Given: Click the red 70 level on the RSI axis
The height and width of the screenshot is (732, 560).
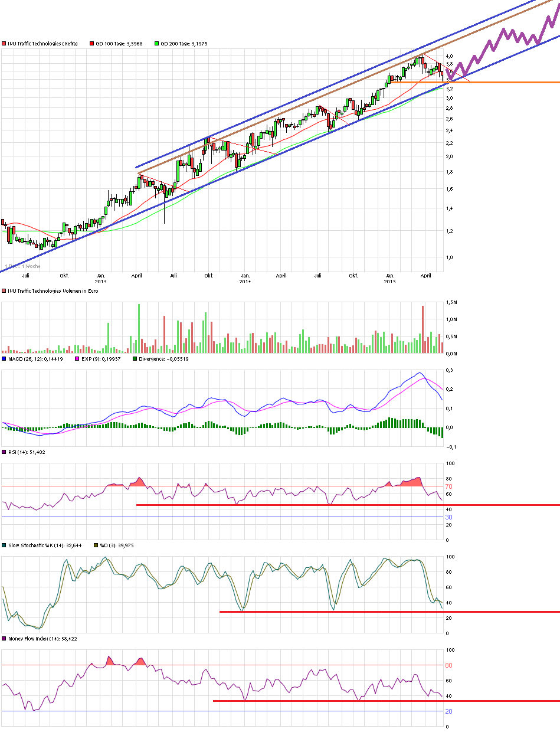Looking at the screenshot, I should 448,486.
